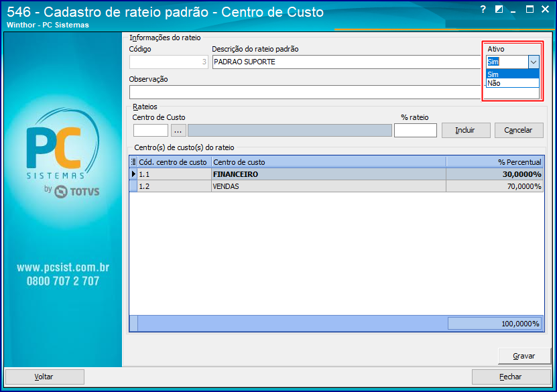Click the disabled cost center description field
The image size is (557, 392).
tap(290, 130)
